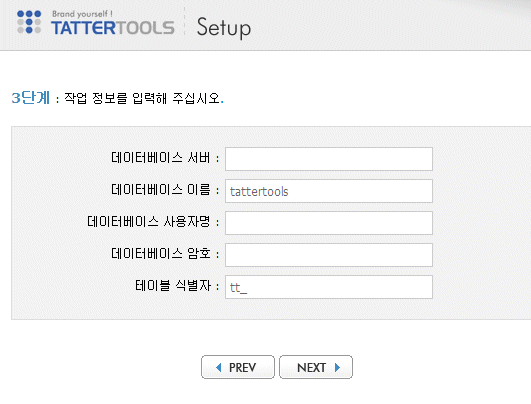Screen dimensions: 531x404
Task: Click the 3단계 step heading
Action: [x=31, y=98]
